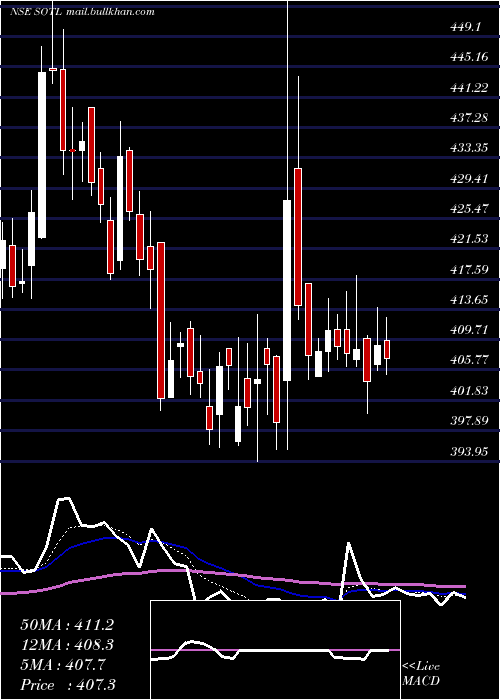Click the 433.35 price axis label
This screenshot has height=700, width=500.
(x=469, y=148)
